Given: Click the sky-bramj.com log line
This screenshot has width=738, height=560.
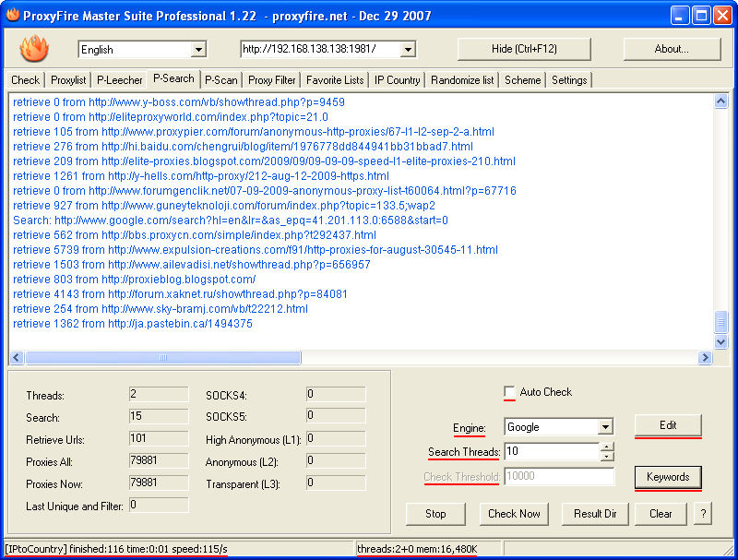Looking at the screenshot, I should [x=161, y=309].
